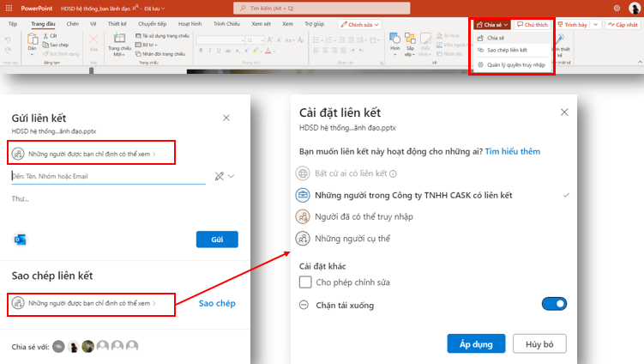Click the bullet list icon

coord(317,39)
